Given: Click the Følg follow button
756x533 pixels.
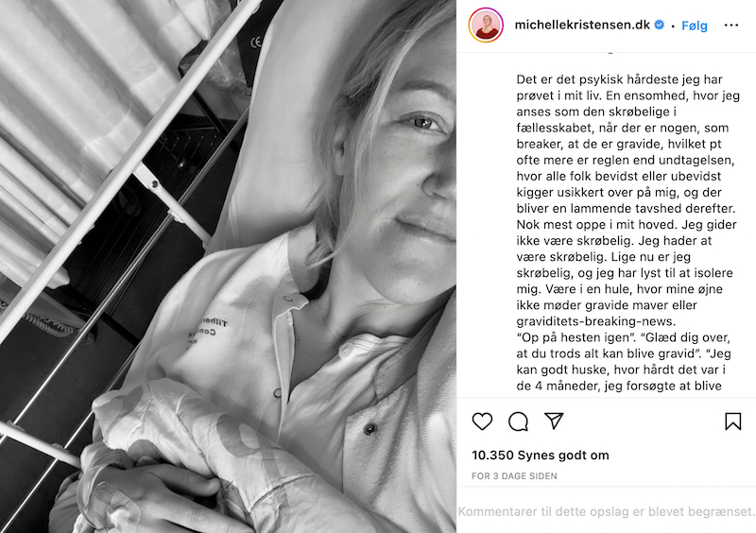Looking at the screenshot, I should point(695,26).
